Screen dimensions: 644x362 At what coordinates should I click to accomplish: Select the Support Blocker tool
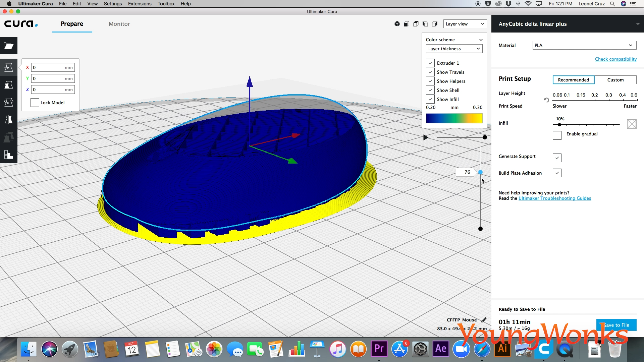tap(9, 155)
